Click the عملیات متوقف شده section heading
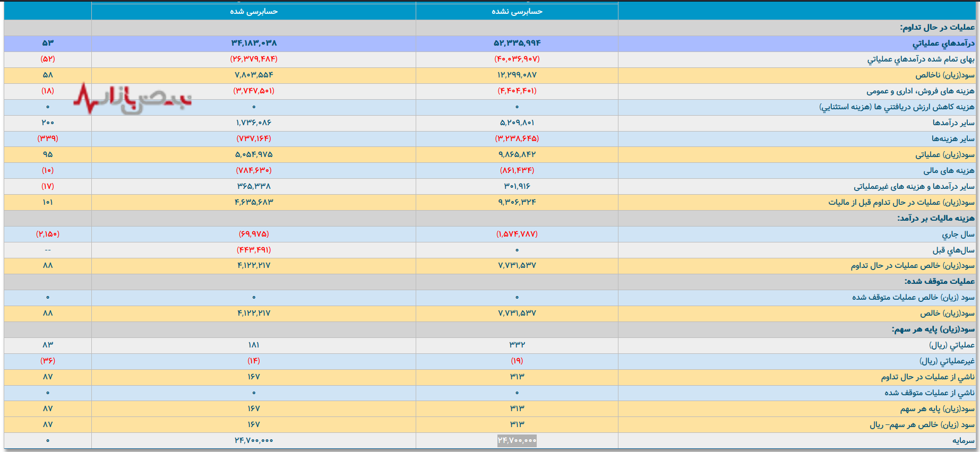The width and height of the screenshot is (980, 452). coord(939,281)
